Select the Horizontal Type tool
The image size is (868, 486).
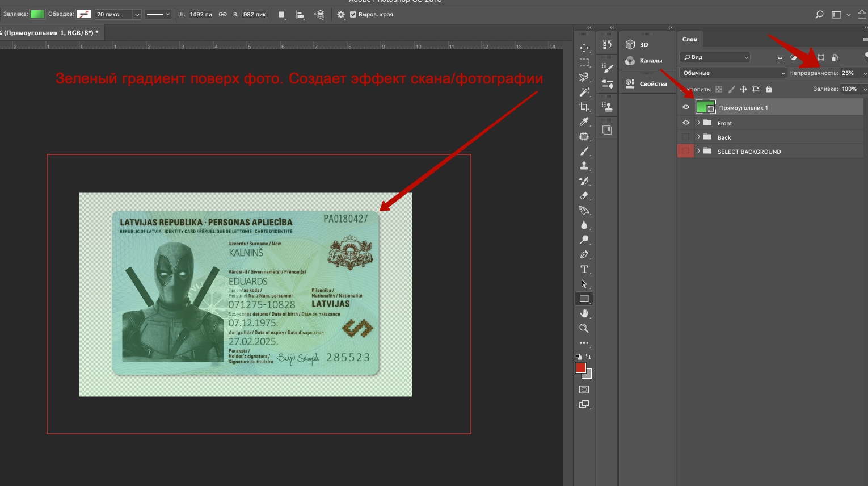click(584, 269)
